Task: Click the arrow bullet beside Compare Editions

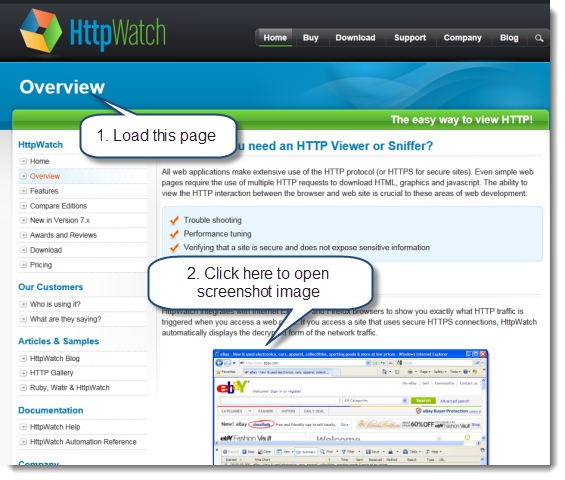Action: (23, 206)
